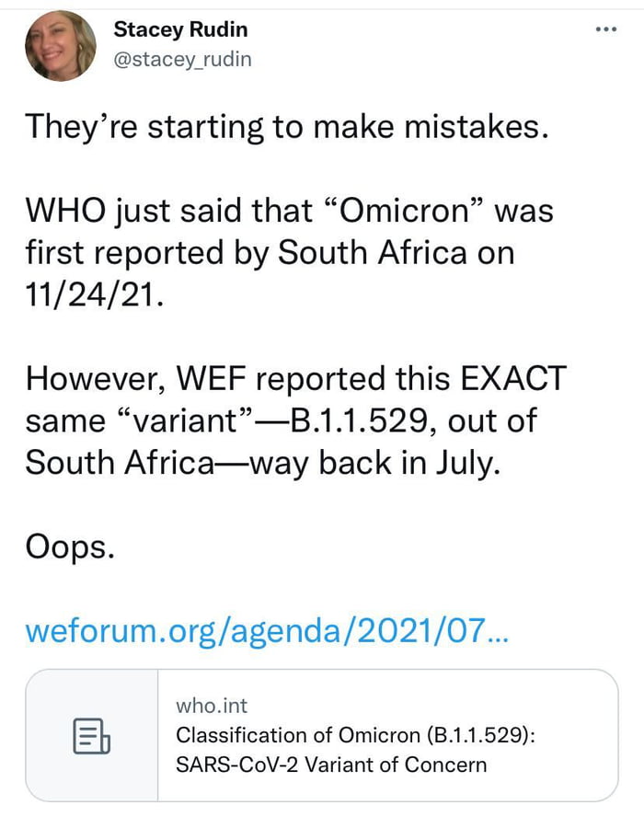Click the 'B.1.1.529, out of' text in the tweet body
Screen dimensions: 644x828
pyautogui.click(x=412, y=420)
